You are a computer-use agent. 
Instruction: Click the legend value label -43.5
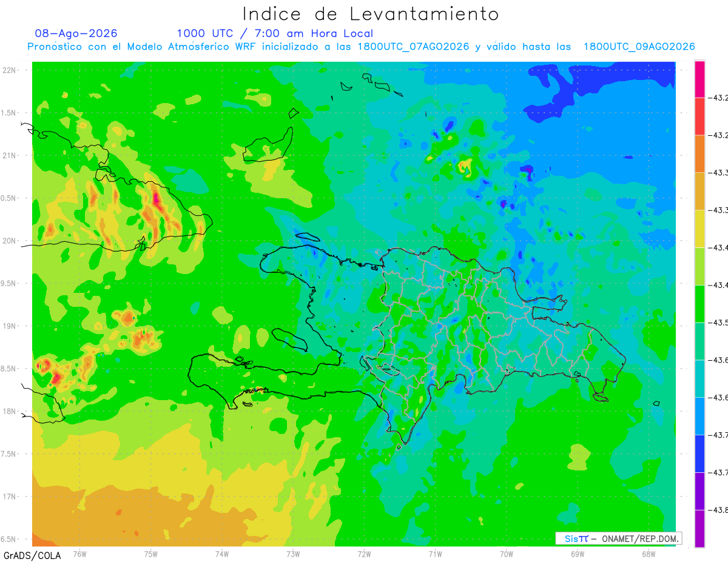pyautogui.click(x=718, y=322)
